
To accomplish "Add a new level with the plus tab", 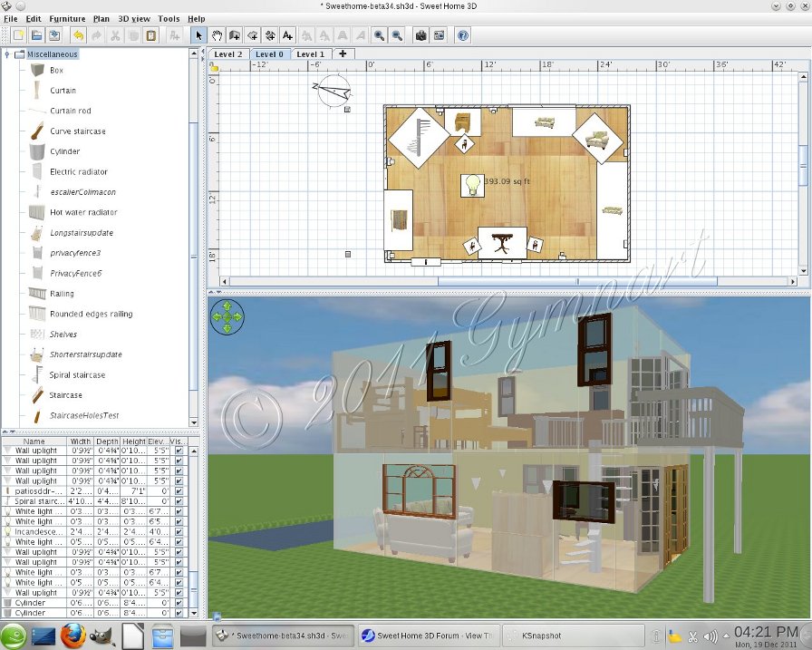I will click(342, 54).
